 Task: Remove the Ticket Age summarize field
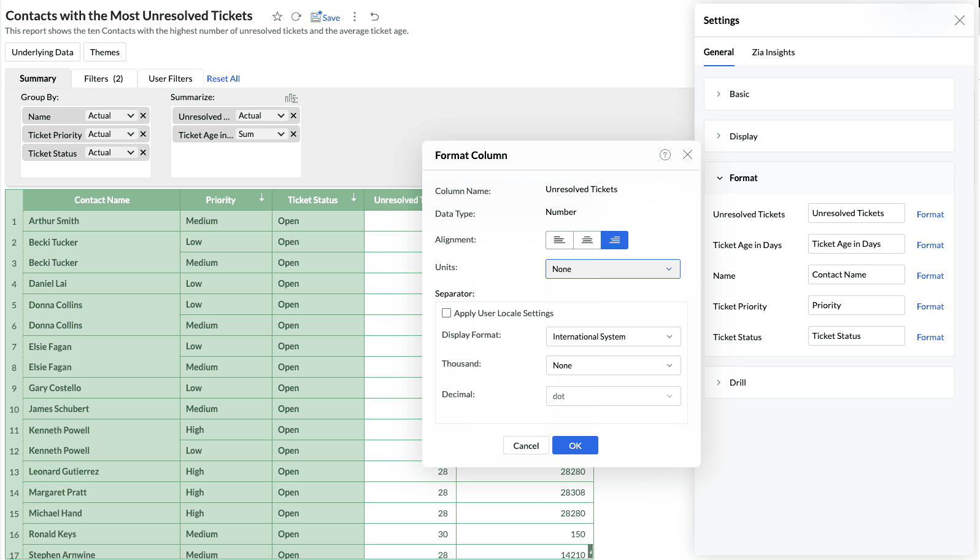click(293, 134)
